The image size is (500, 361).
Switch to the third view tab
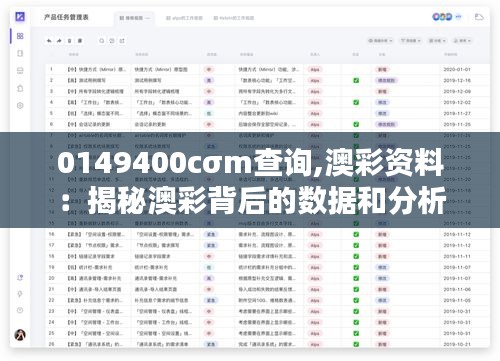(x=234, y=18)
